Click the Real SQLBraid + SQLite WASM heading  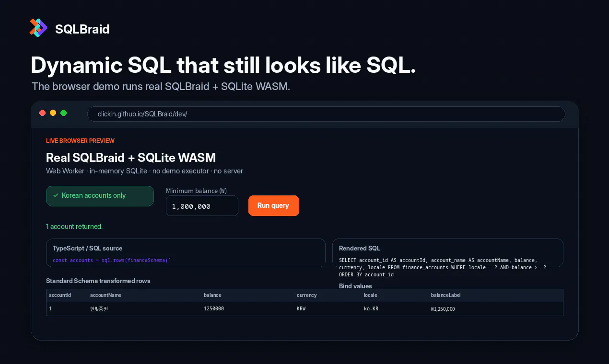pyautogui.click(x=131, y=157)
